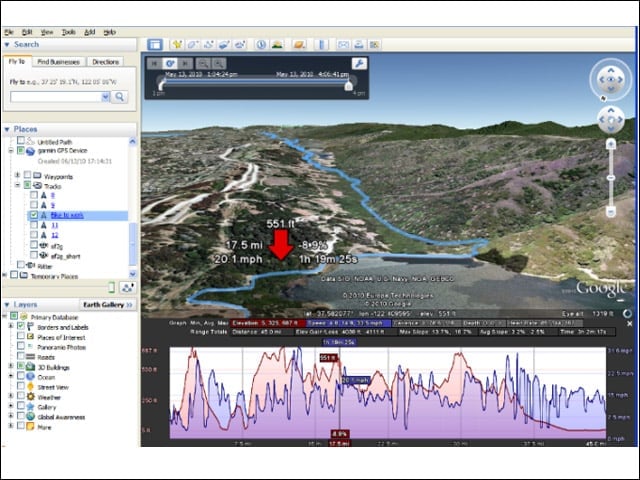Screen dimensions: 640x480
Task: Click the time animation play button
Action: (170, 64)
